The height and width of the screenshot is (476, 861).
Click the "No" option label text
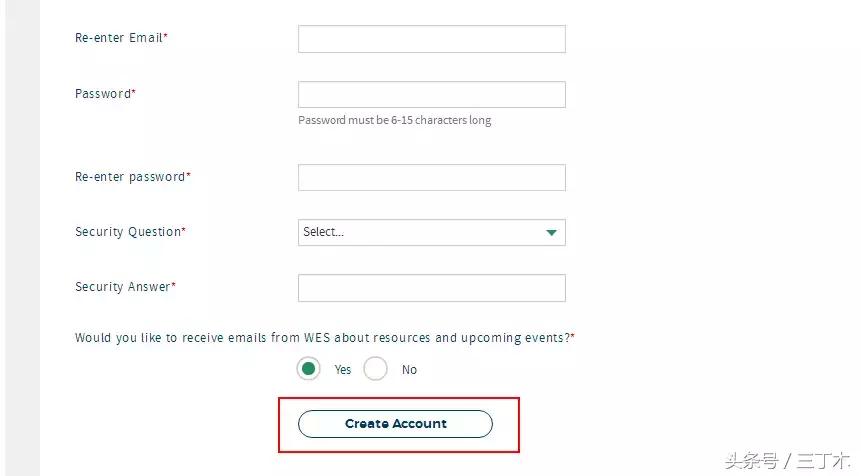409,370
